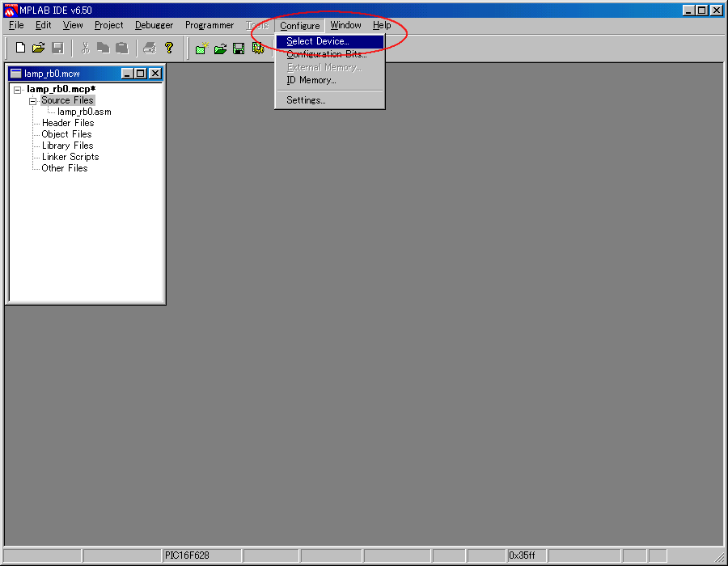Image resolution: width=728 pixels, height=566 pixels.
Task: Open the Help menu
Action: pos(382,25)
